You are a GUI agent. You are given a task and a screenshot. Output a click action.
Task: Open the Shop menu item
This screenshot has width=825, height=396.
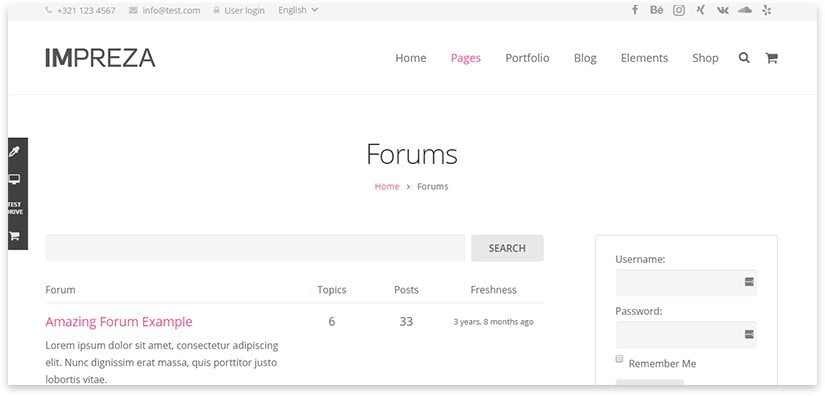(705, 58)
